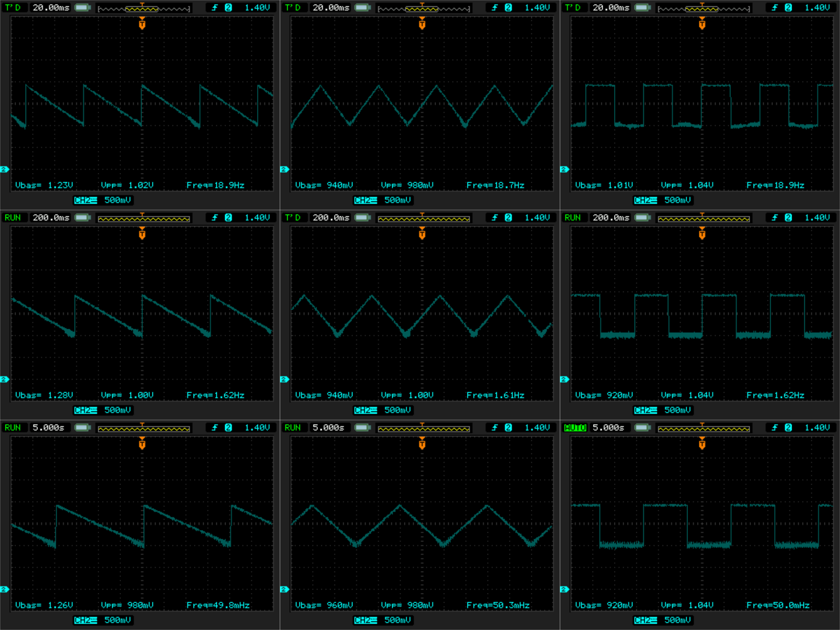Click Vbas= 1.01V measurement
The width and height of the screenshot is (840, 630).
[x=604, y=185]
